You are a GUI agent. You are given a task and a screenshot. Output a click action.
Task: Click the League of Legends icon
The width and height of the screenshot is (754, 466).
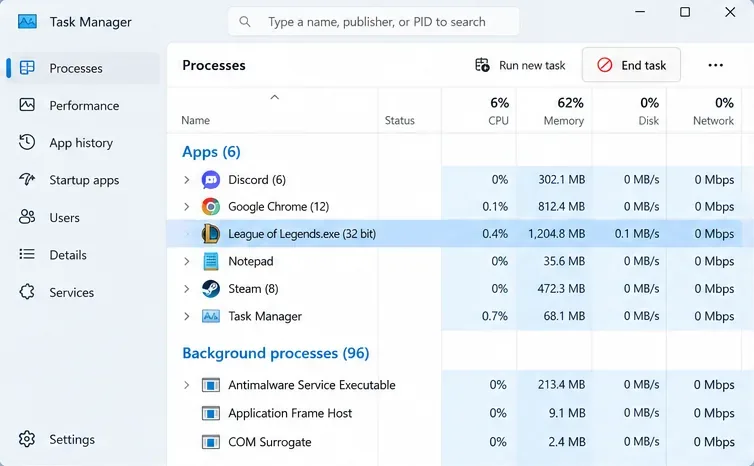211,234
